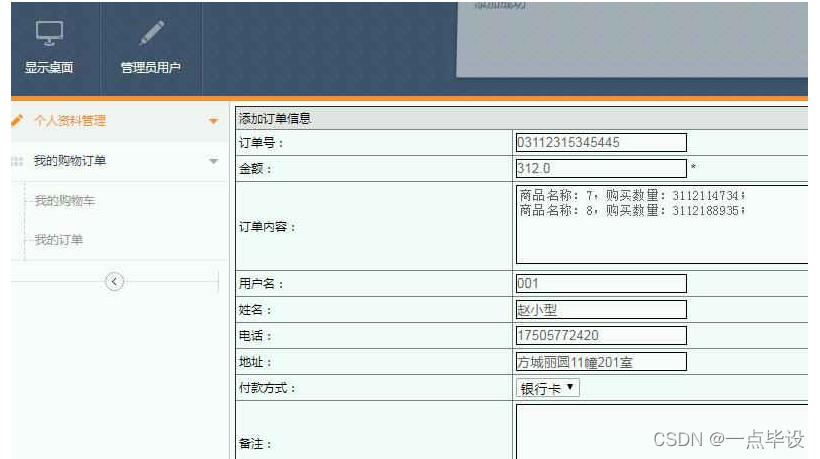820x459 pixels.
Task: Click the 订单号： label
Action: [261, 143]
